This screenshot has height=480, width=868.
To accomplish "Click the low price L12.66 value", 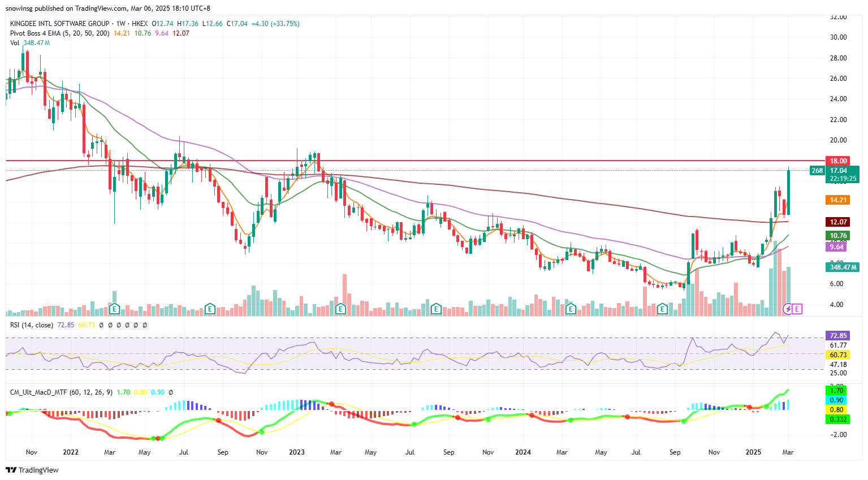I will (x=213, y=24).
